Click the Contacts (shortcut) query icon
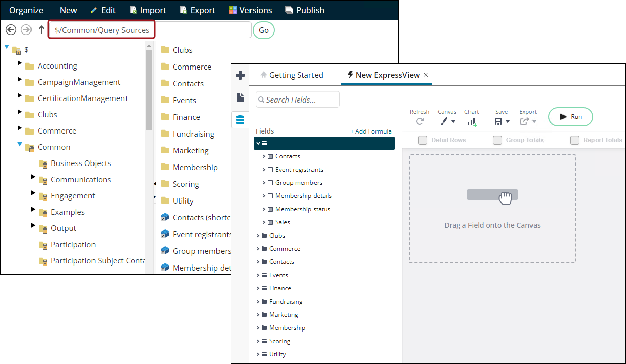 pos(165,217)
